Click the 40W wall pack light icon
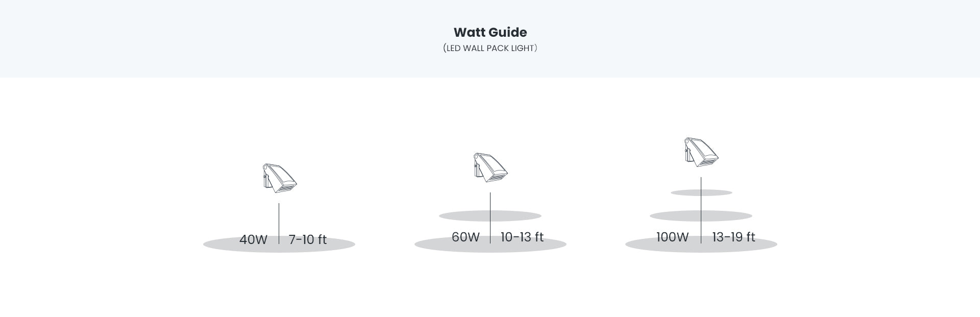 [279, 178]
